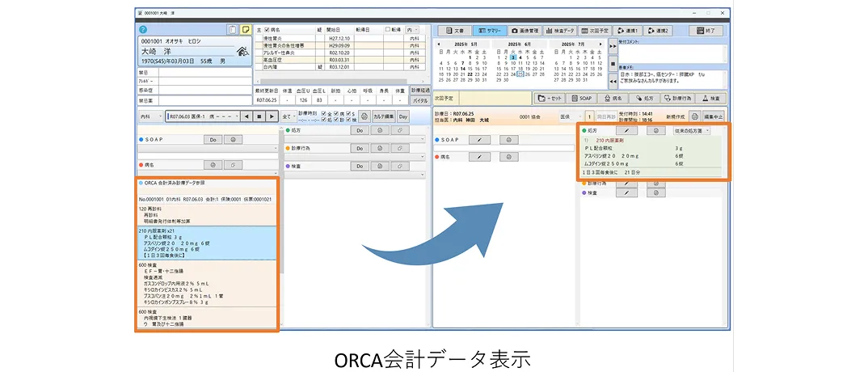
Task: Switch to the サマリー tab
Action: coord(489,31)
